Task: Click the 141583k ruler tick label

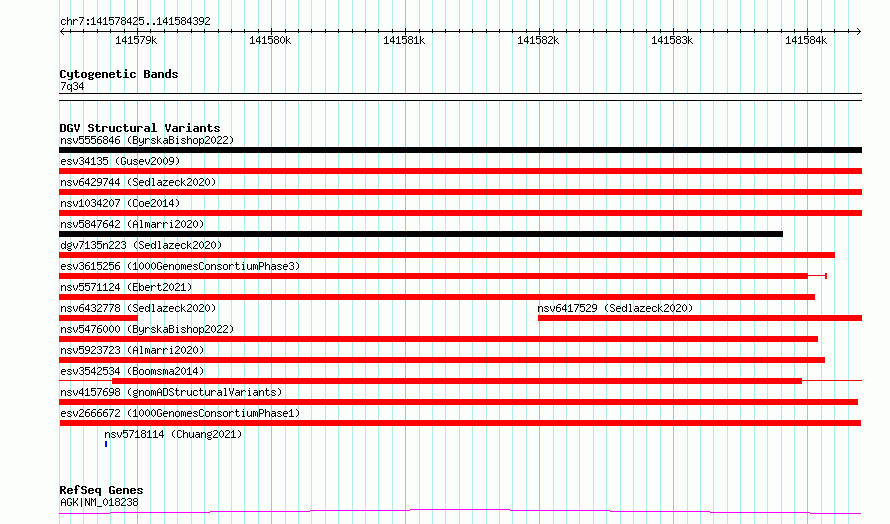Action: click(672, 40)
